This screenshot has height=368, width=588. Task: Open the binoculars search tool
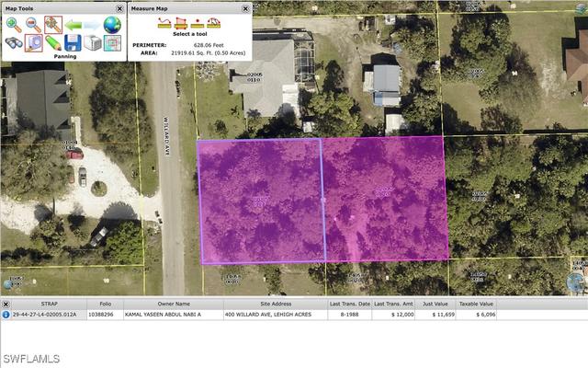point(14,42)
